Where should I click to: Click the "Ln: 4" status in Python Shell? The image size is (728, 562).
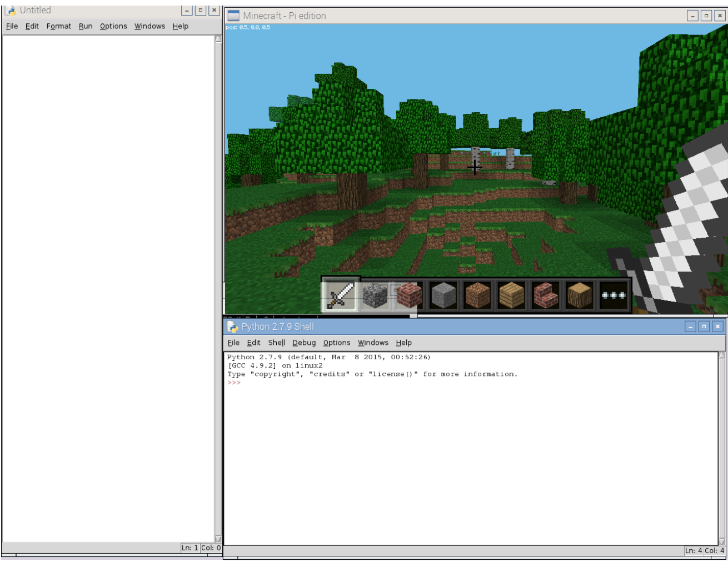click(x=694, y=550)
